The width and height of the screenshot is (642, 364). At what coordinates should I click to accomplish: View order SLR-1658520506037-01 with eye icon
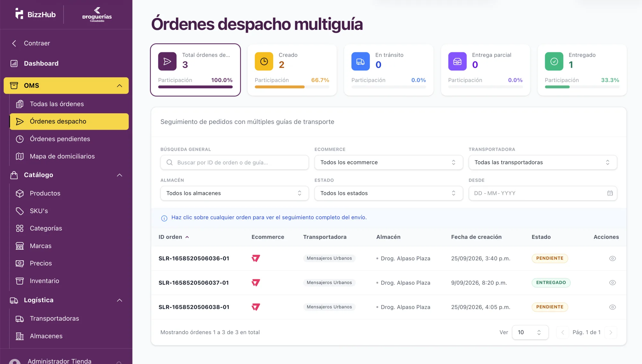click(x=612, y=283)
